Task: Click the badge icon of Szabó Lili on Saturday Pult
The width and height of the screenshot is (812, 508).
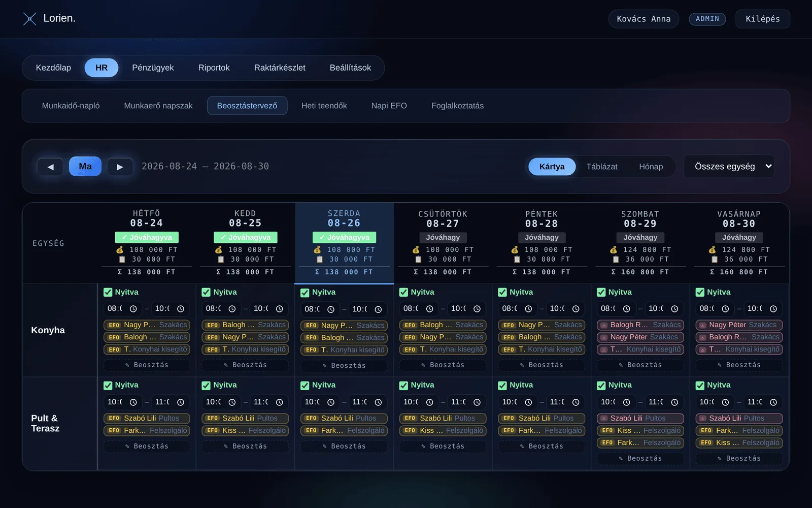Action: click(604, 419)
